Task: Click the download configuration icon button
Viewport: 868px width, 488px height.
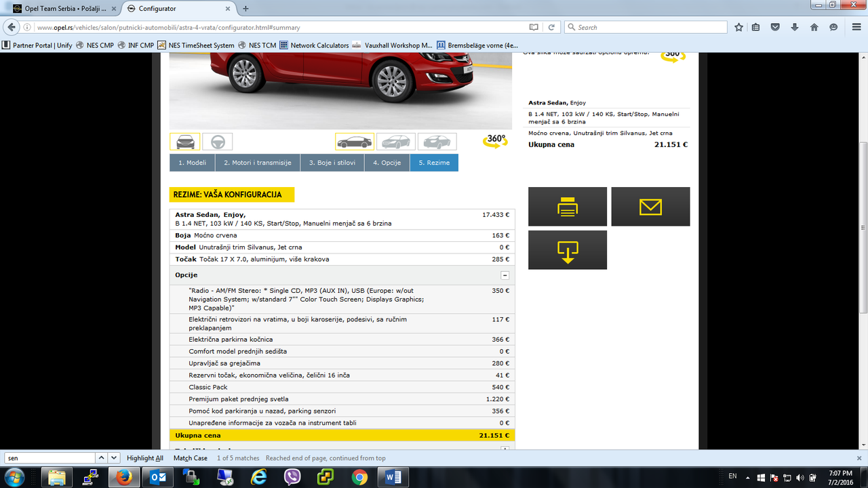Action: tap(568, 250)
